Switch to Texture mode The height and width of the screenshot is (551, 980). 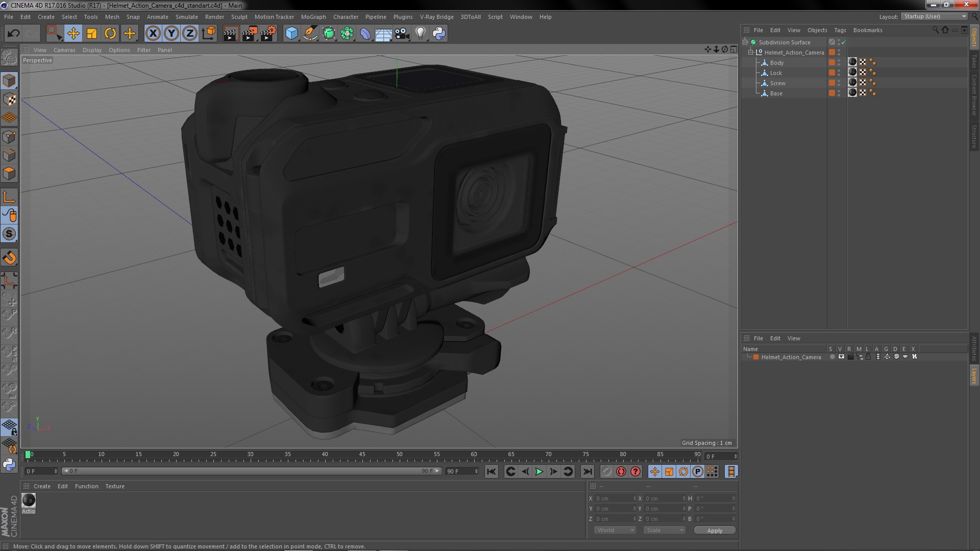[x=9, y=99]
